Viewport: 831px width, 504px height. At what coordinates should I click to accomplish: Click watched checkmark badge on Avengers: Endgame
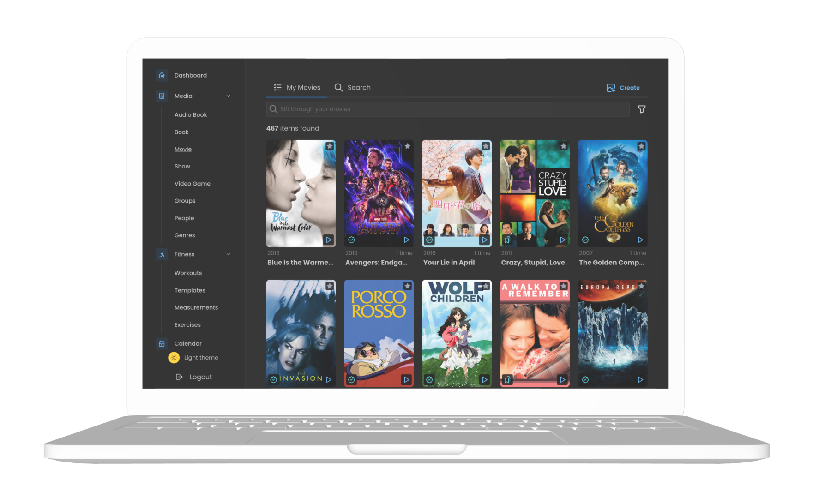coord(351,240)
